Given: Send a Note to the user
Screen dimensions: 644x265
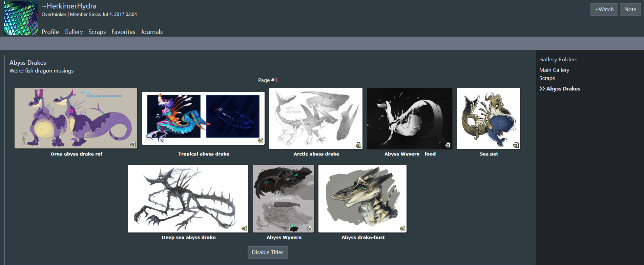Looking at the screenshot, I should tap(630, 9).
